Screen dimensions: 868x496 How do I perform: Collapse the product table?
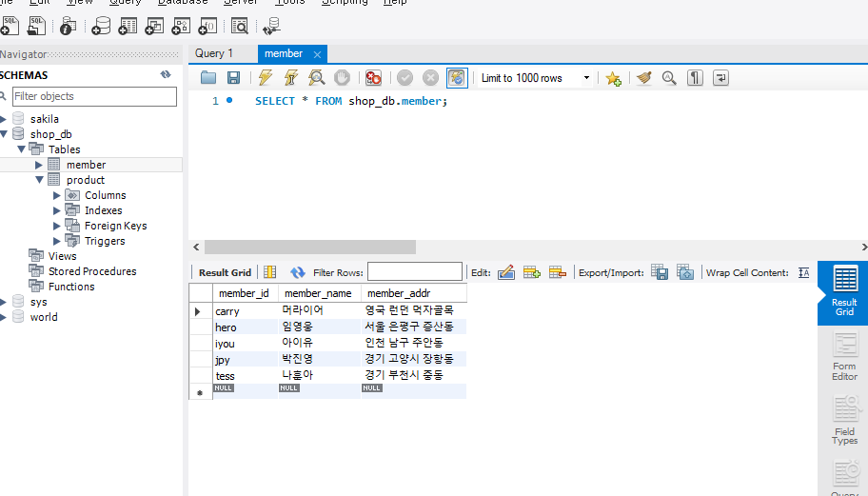(x=39, y=179)
